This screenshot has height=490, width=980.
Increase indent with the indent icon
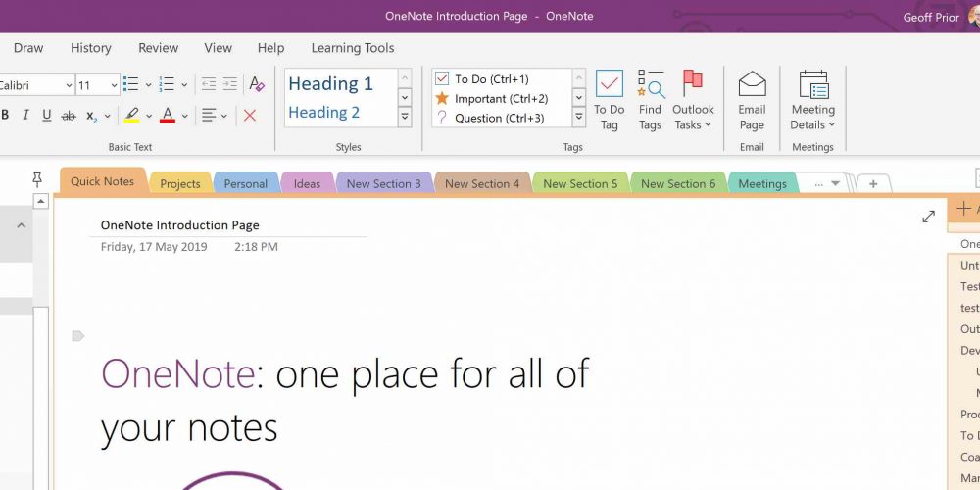230,84
